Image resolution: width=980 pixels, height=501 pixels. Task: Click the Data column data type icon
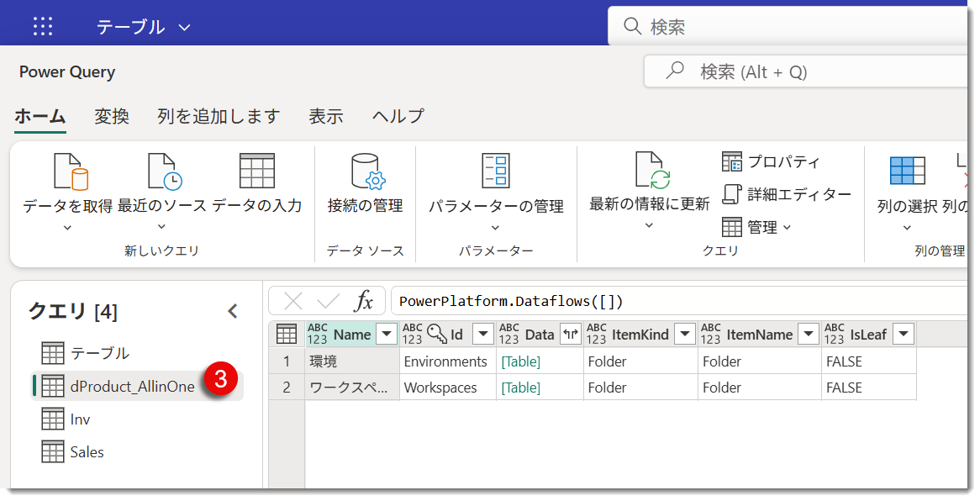pos(508,334)
